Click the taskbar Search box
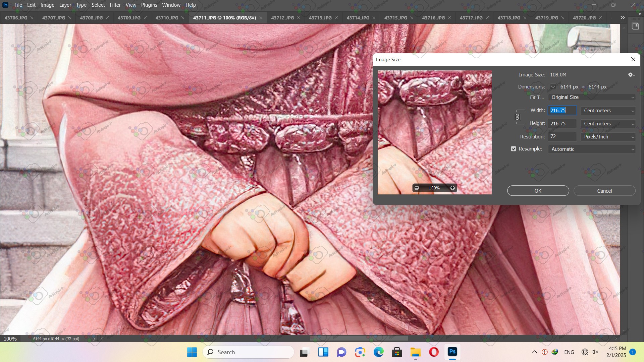Screen dimensions: 644x362 (249, 352)
